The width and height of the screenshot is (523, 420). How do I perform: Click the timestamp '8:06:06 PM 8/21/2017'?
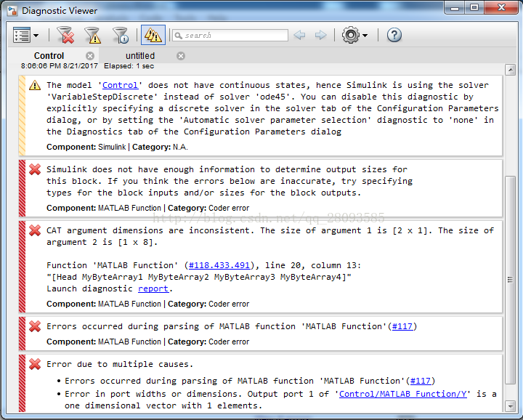[x=60, y=66]
